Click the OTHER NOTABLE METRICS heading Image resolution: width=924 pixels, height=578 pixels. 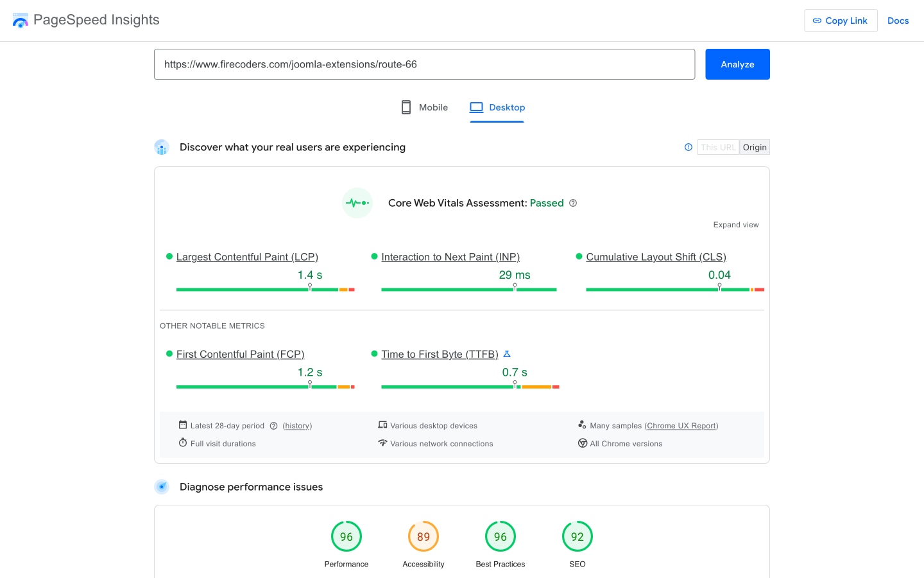tap(212, 326)
